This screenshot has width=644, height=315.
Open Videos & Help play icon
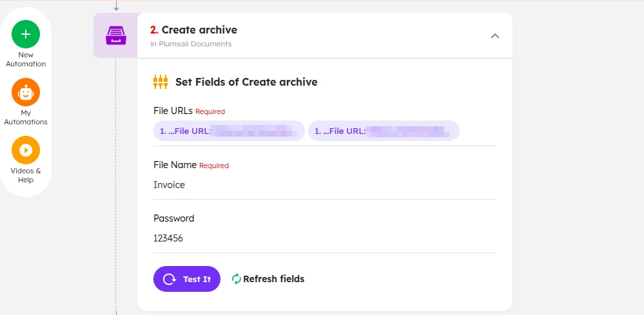26,150
